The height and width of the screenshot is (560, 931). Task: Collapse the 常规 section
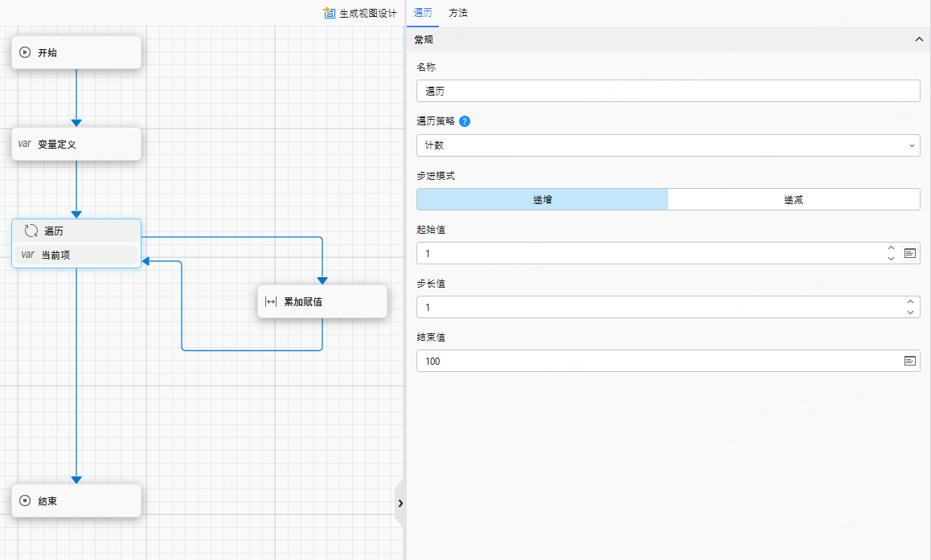tap(919, 39)
